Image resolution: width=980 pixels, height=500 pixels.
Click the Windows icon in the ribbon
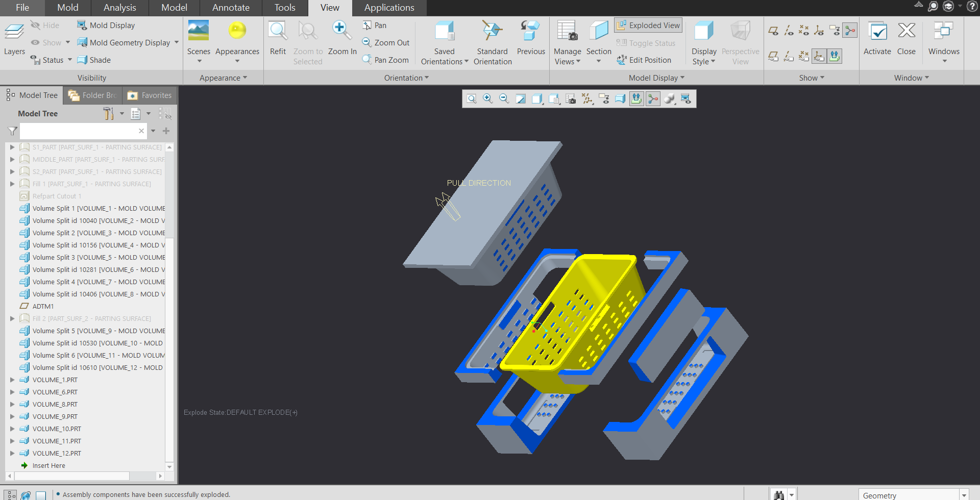click(x=944, y=31)
